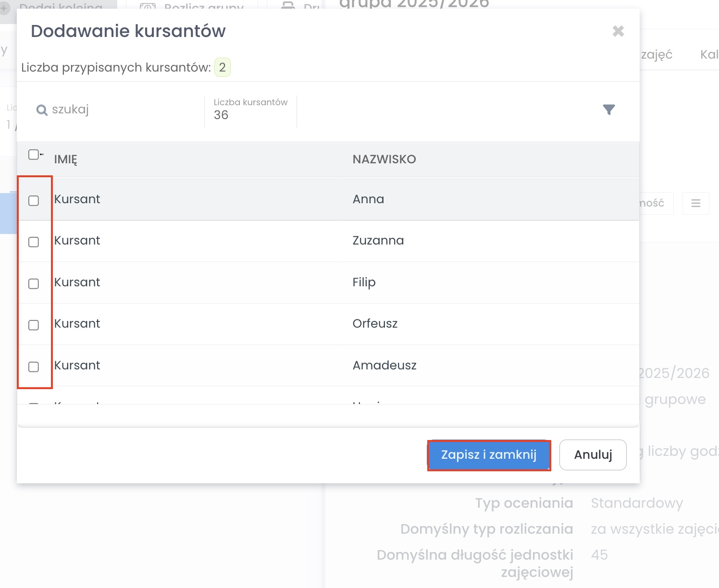Click the magnifier search icon

pos(42,110)
